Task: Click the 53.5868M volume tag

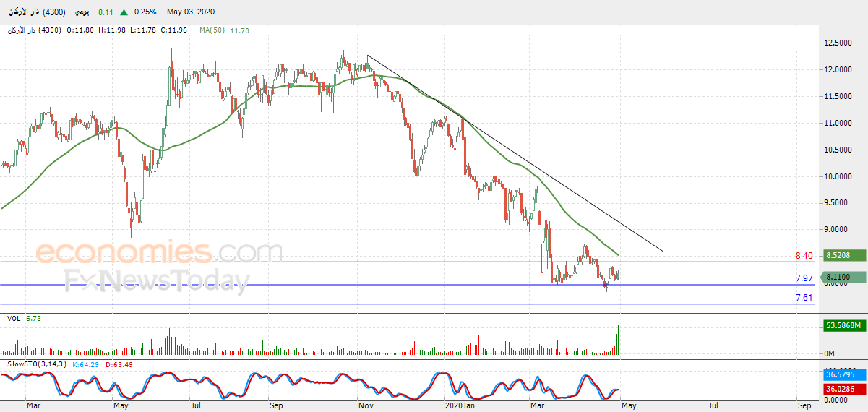Action: [x=845, y=326]
